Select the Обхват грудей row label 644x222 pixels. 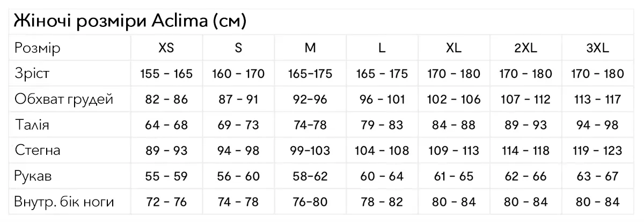[x=64, y=99]
